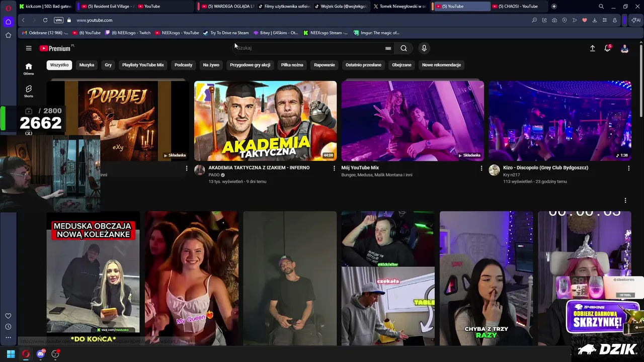Image resolution: width=644 pixels, height=362 pixels.
Task: Select the Muzyka filter chip
Action: pyautogui.click(x=87, y=65)
